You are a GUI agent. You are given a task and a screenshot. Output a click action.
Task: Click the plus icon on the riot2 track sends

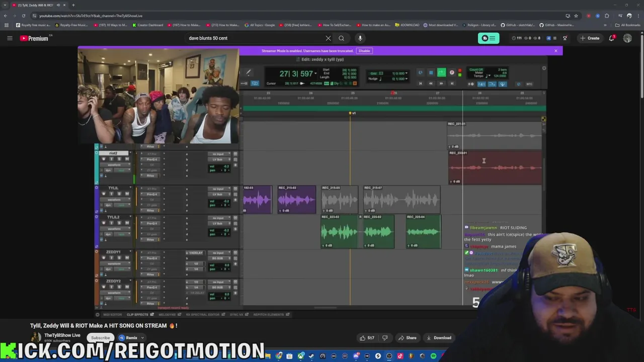[x=235, y=165]
